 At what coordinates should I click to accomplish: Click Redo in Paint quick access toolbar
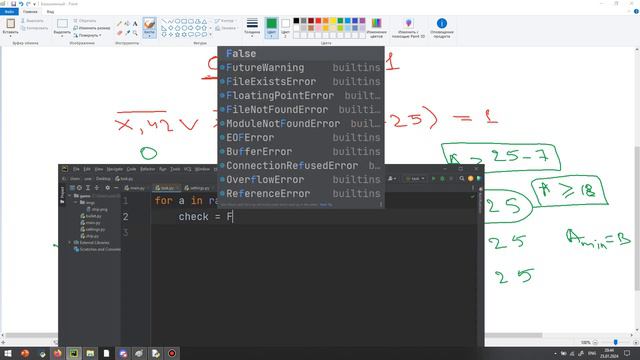click(x=28, y=4)
